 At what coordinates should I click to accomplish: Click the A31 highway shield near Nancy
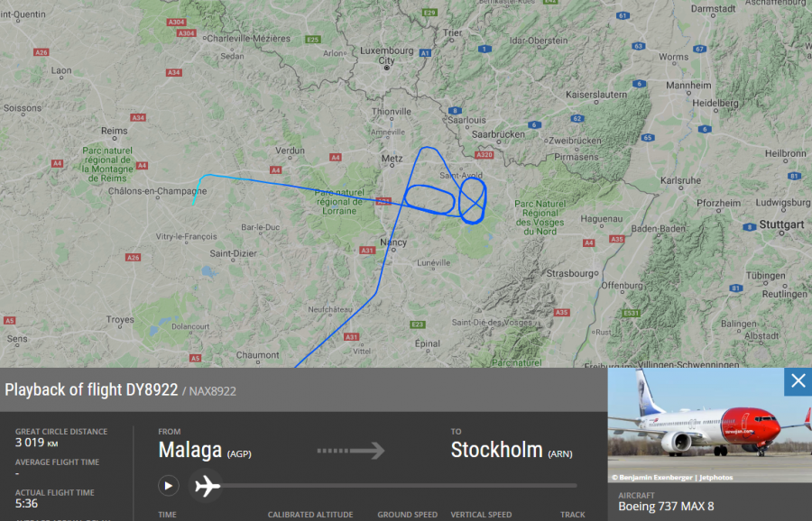tap(366, 251)
